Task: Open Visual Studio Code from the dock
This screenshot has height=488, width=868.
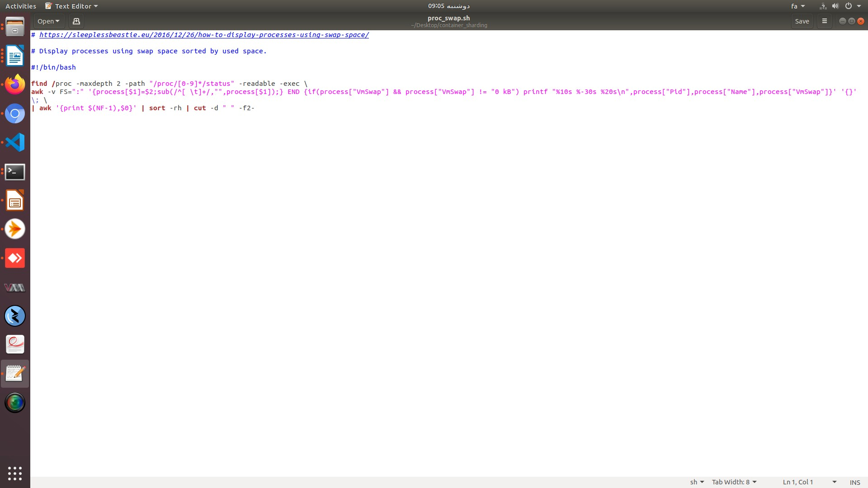Action: click(x=15, y=143)
